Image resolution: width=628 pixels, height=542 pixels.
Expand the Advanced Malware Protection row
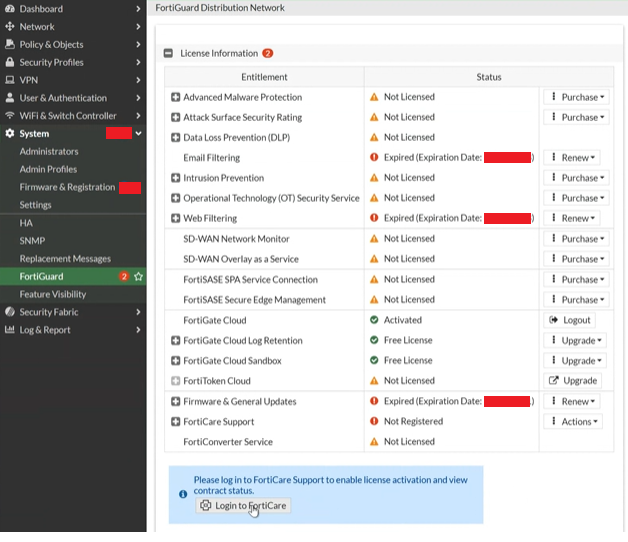pyautogui.click(x=176, y=97)
